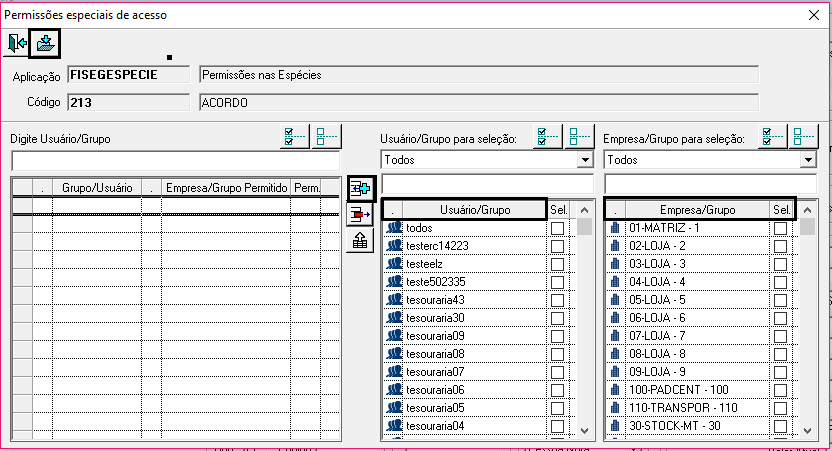Click the building icon beside 100-PADCENT - 100

[x=616, y=390]
